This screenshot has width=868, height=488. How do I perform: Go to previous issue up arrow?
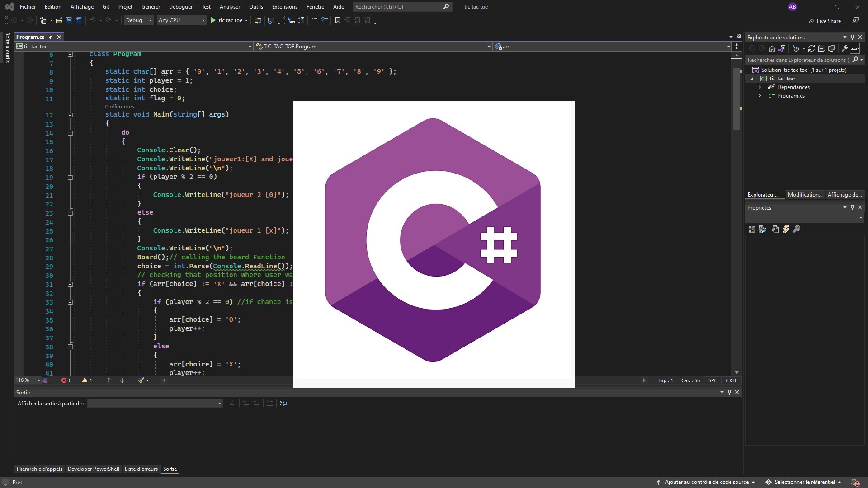[x=109, y=380]
